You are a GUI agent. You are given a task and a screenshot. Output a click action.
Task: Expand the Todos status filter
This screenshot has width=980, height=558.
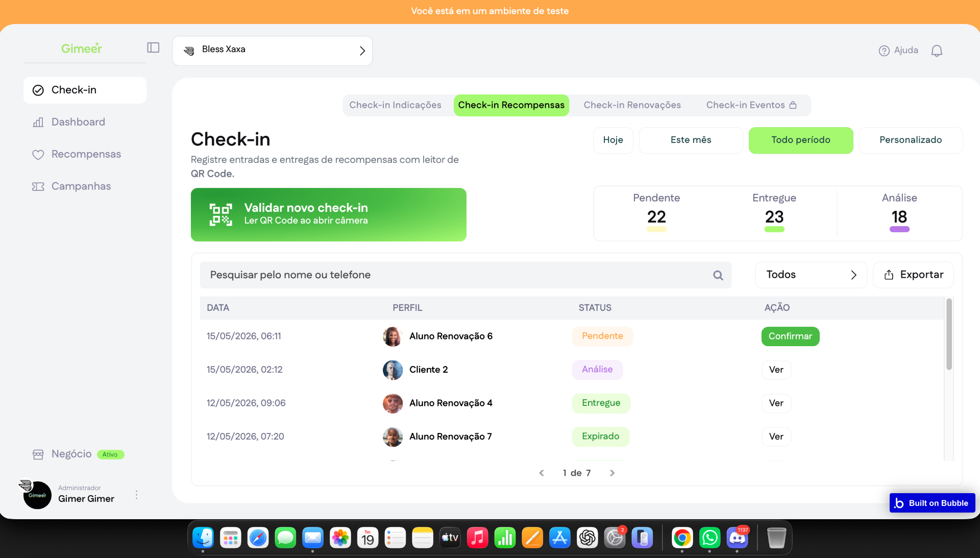pos(811,275)
